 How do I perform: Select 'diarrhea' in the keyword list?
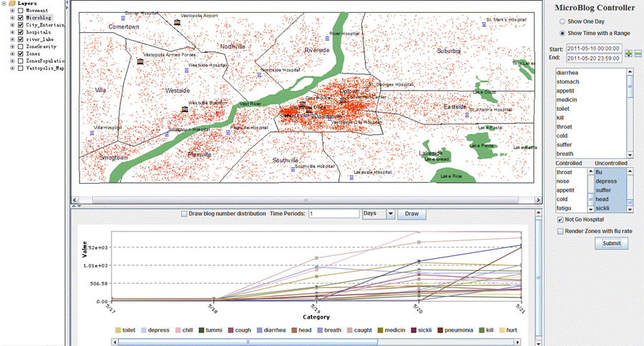click(x=591, y=73)
